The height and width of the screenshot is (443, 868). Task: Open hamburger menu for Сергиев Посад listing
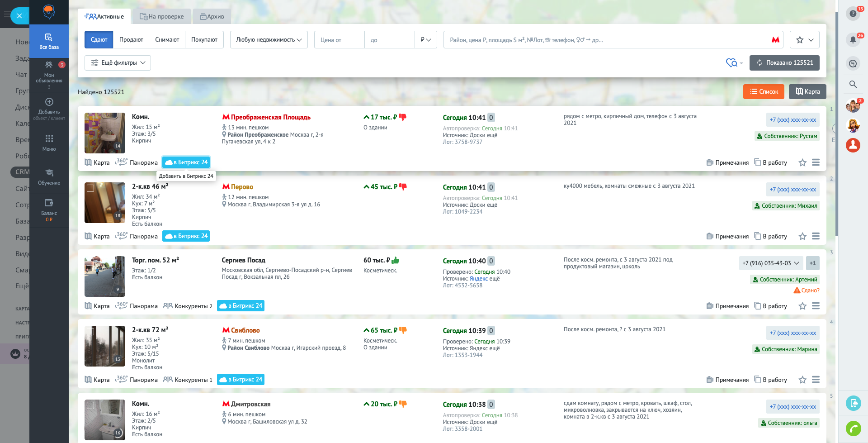[816, 306]
